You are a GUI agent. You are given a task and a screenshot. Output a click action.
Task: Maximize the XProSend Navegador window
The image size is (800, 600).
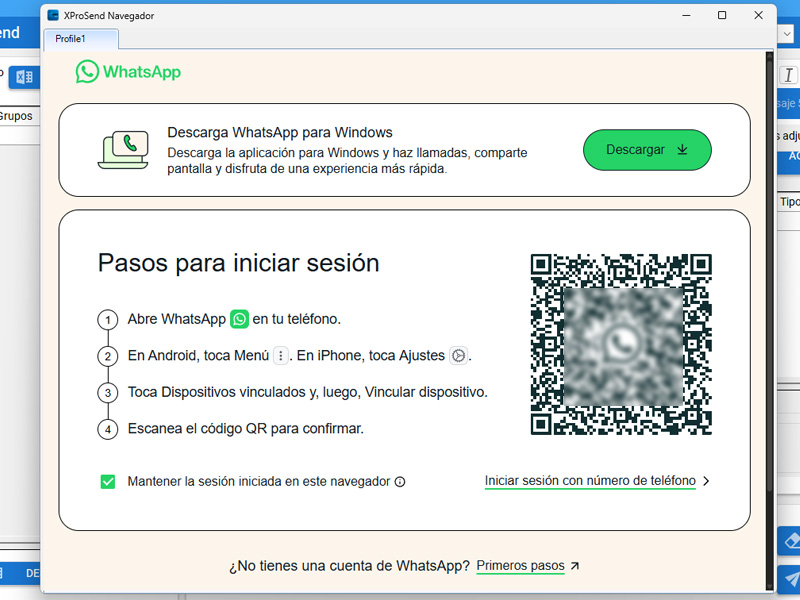coord(722,16)
